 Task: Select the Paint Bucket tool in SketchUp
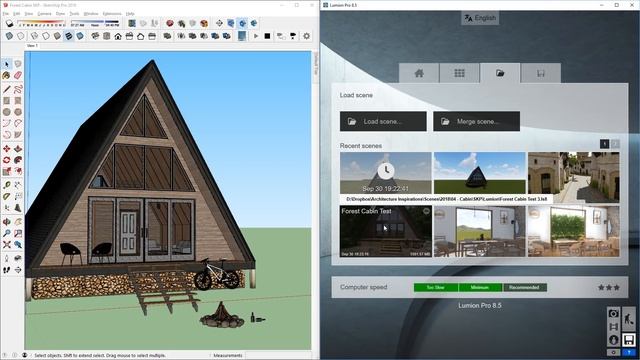pos(7,76)
